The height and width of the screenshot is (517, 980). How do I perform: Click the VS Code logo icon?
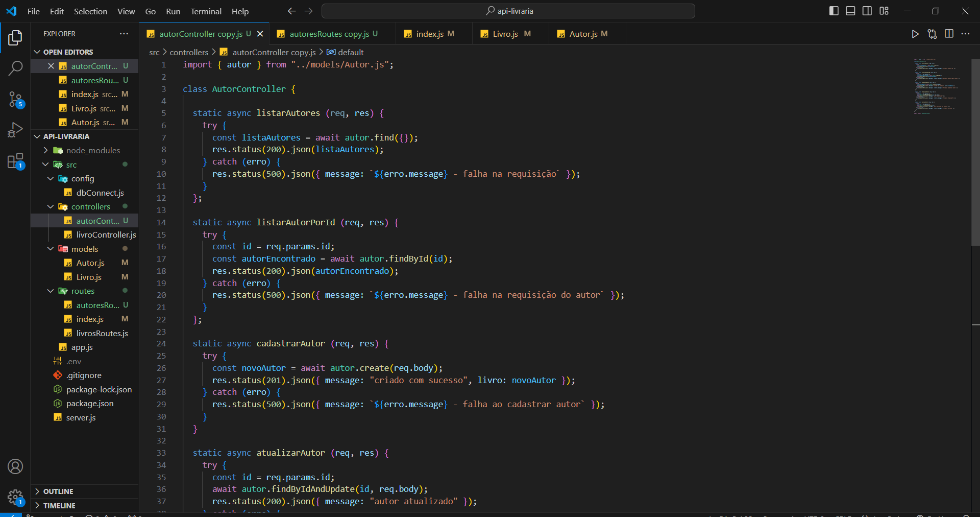click(x=11, y=11)
